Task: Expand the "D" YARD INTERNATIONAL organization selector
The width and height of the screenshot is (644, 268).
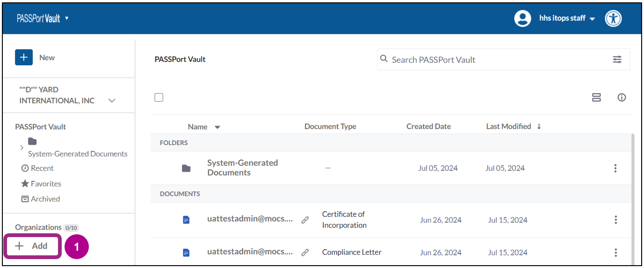Action: [x=112, y=101]
